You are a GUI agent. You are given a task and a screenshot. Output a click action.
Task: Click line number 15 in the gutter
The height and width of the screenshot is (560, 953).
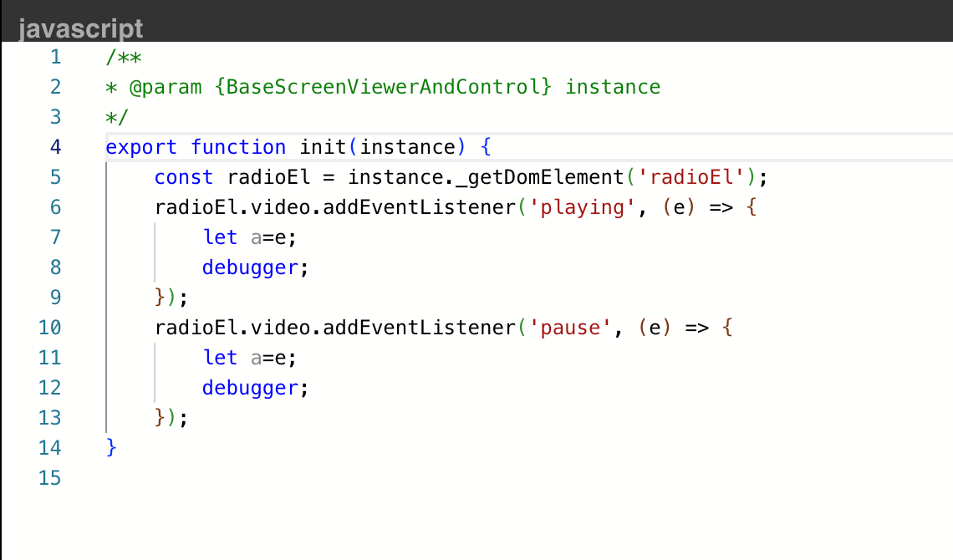(50, 477)
